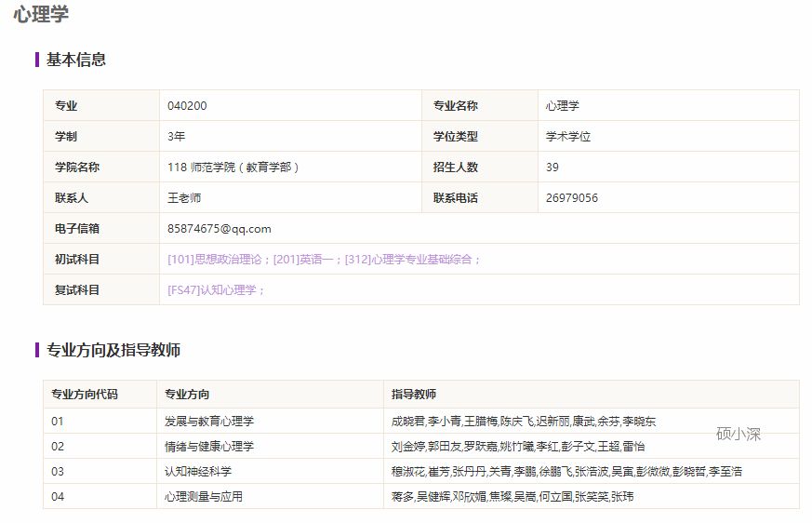This screenshot has height=523, width=812.
Task: Select the advisor list starting with 刘金婷
Action: click(517, 447)
